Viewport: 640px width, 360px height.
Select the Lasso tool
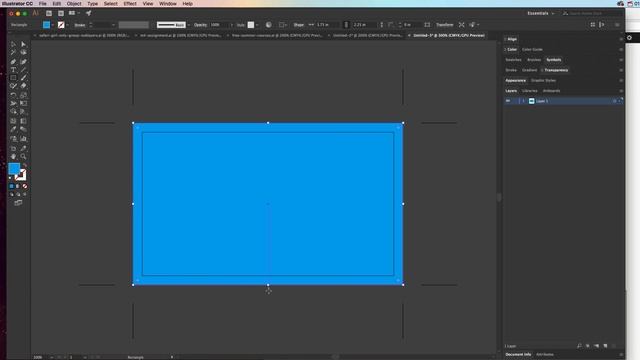(x=23, y=53)
